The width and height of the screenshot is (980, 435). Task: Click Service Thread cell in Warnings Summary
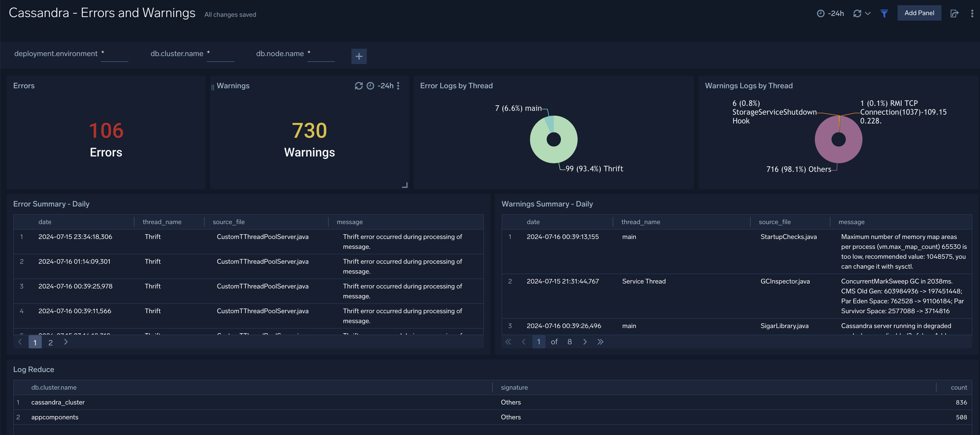pyautogui.click(x=644, y=281)
